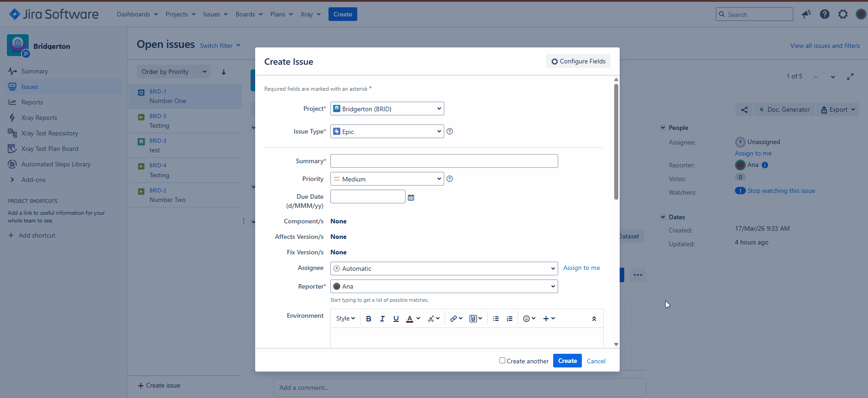868x398 pixels.
Task: Open the Projects menu
Action: pyautogui.click(x=180, y=14)
